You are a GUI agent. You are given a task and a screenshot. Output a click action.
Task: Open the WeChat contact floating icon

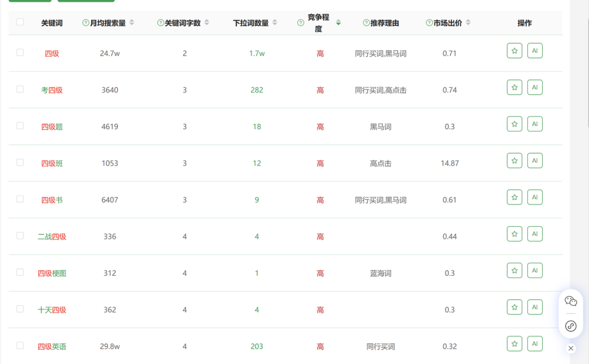coord(570,300)
